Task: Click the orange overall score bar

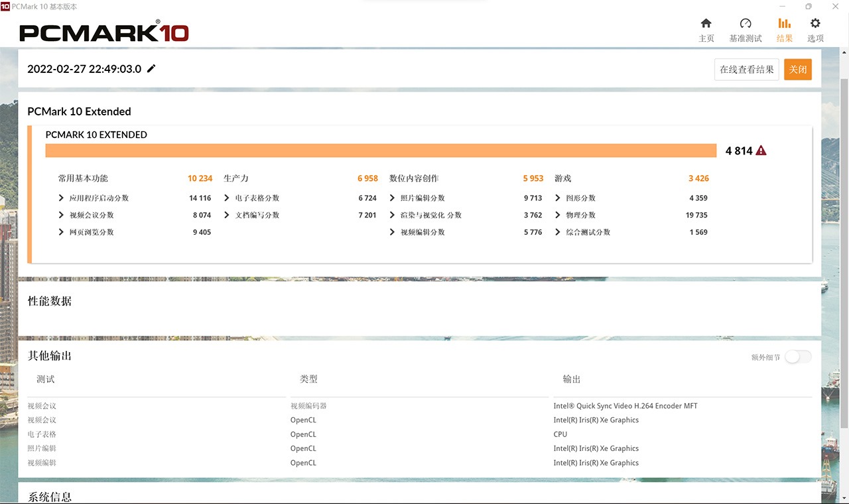Action: (x=381, y=151)
